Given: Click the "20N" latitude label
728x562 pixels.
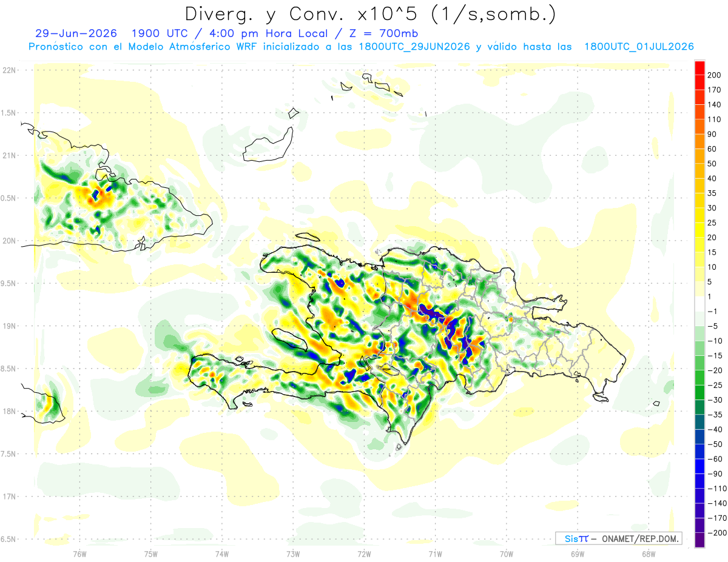Looking at the screenshot, I should [9, 241].
